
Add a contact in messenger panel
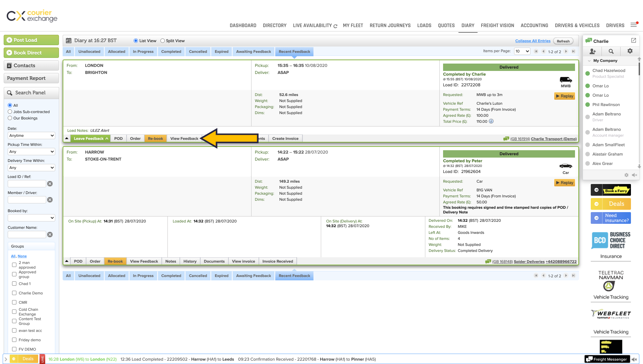coord(592,51)
